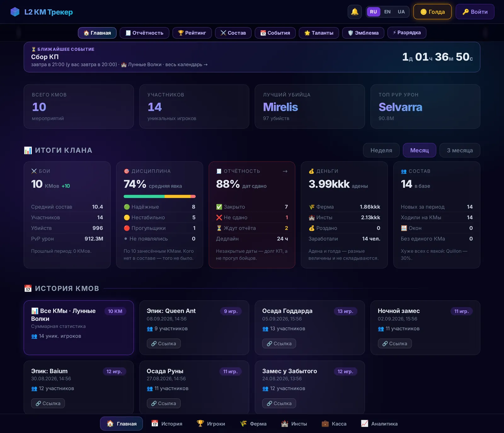Set period filter to Неделя
The image size is (504, 433).
[x=381, y=150]
